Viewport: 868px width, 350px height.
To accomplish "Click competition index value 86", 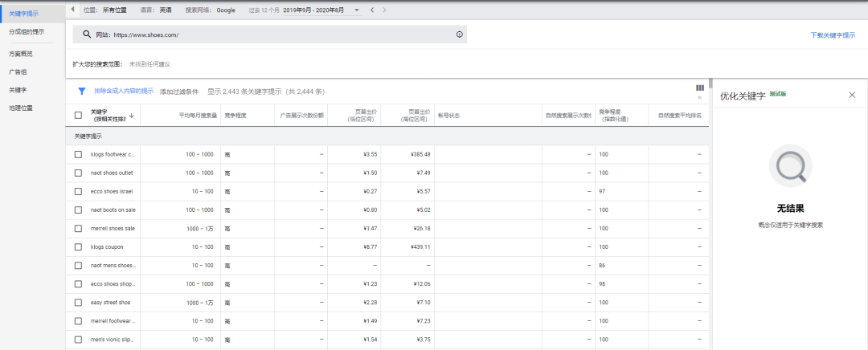I will (x=602, y=266).
